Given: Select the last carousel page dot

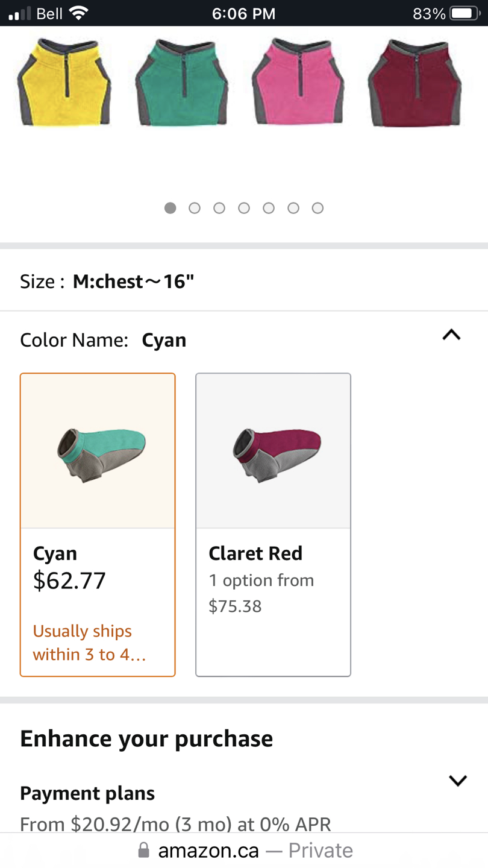Looking at the screenshot, I should tap(318, 208).
